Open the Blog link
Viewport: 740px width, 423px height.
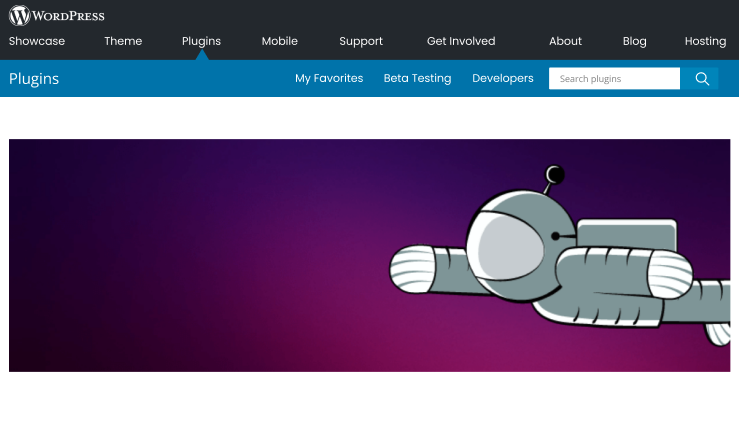coord(634,41)
